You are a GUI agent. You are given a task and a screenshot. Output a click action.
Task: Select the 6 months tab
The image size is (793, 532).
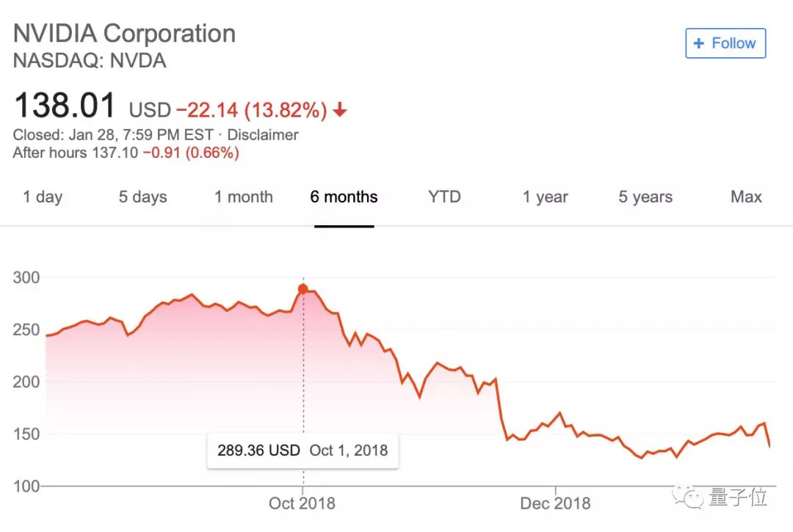tap(344, 197)
